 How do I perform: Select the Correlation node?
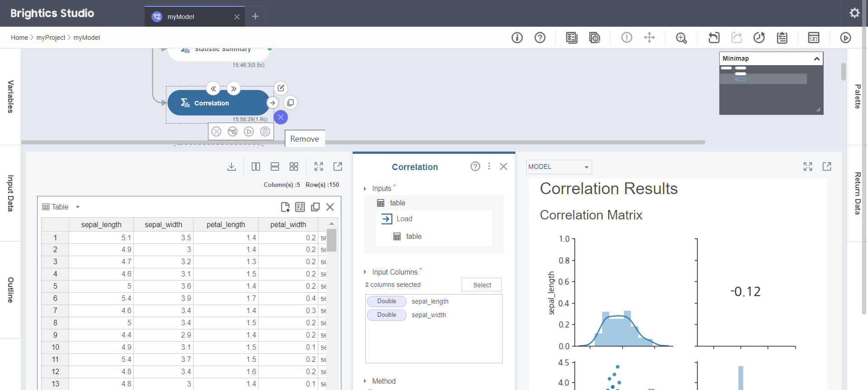pyautogui.click(x=218, y=103)
